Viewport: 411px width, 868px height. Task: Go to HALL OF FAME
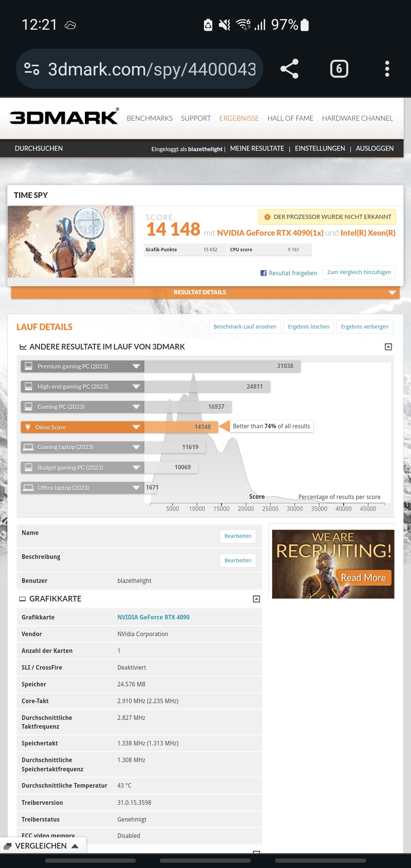(x=290, y=118)
